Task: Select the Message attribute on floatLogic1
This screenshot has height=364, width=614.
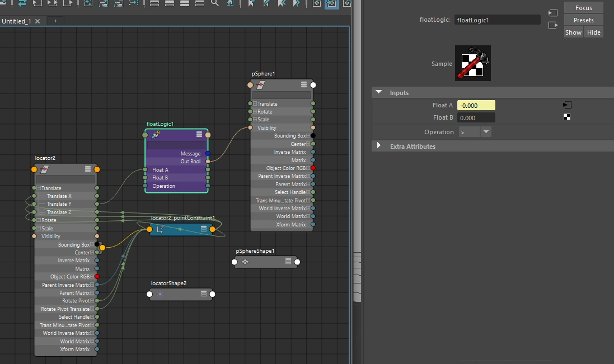Action: coord(190,154)
